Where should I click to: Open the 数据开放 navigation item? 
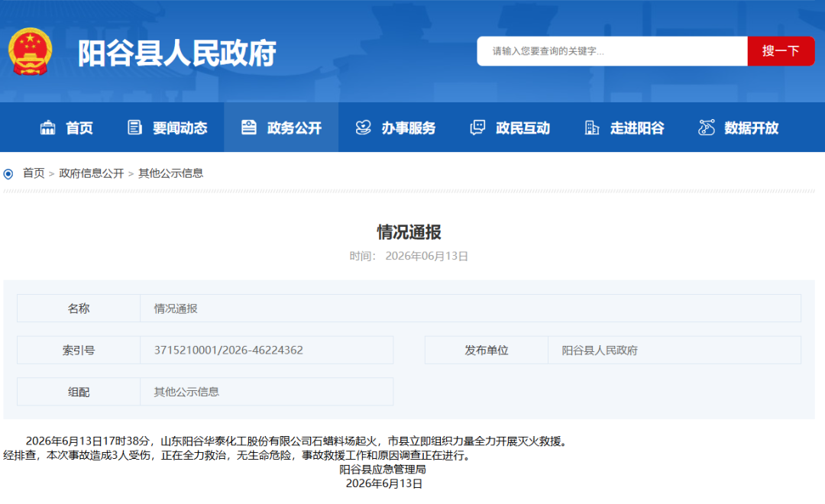point(752,128)
